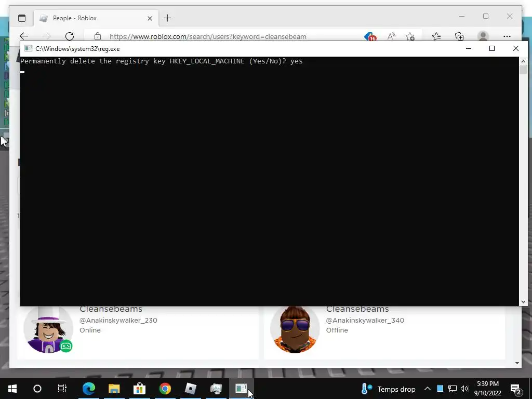The image size is (532, 399).
Task: Open File Explorer from taskbar
Action: click(x=114, y=389)
